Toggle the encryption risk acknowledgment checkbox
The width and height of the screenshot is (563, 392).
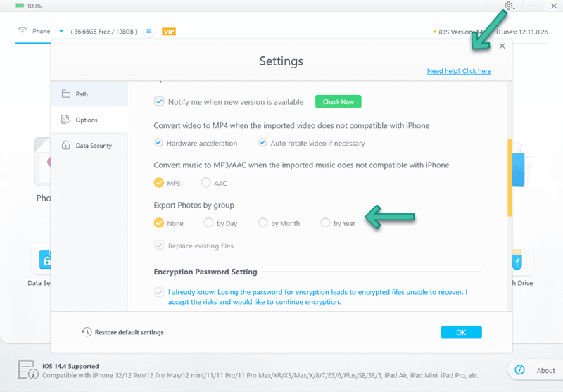click(x=159, y=292)
